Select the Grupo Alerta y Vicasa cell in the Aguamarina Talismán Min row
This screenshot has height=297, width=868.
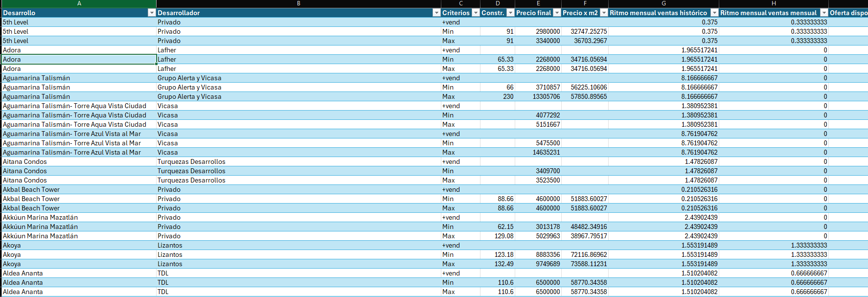click(x=298, y=87)
